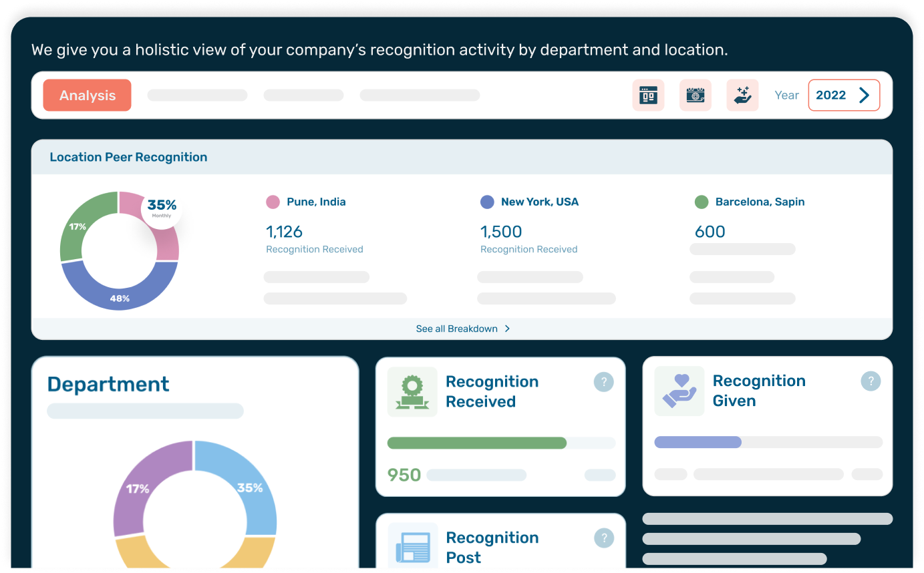The height and width of the screenshot is (573, 924).
Task: Open the 2022 year selector
Action: [x=844, y=95]
